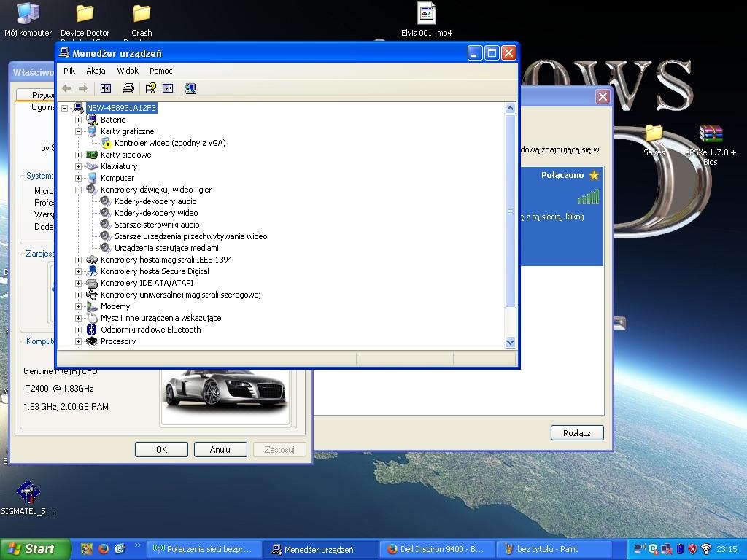The height and width of the screenshot is (560, 747).
Task: Open Mój komputer desktop icon
Action: pyautogui.click(x=28, y=20)
